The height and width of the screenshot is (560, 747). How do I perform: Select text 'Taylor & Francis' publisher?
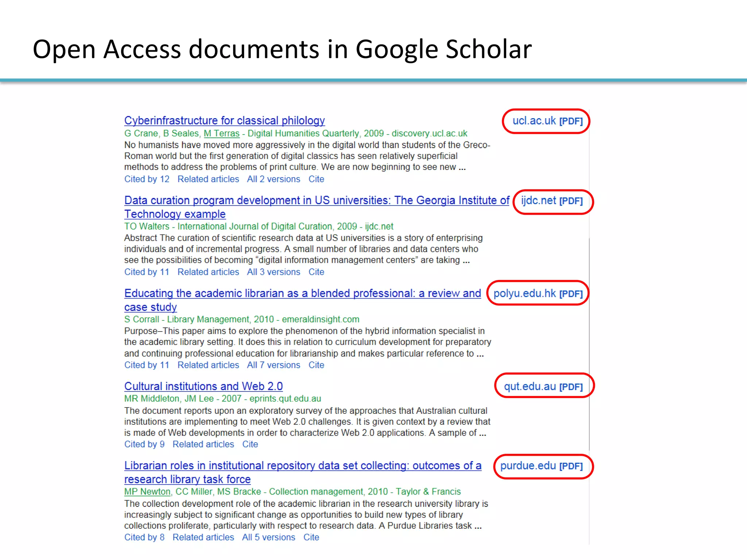(428, 492)
